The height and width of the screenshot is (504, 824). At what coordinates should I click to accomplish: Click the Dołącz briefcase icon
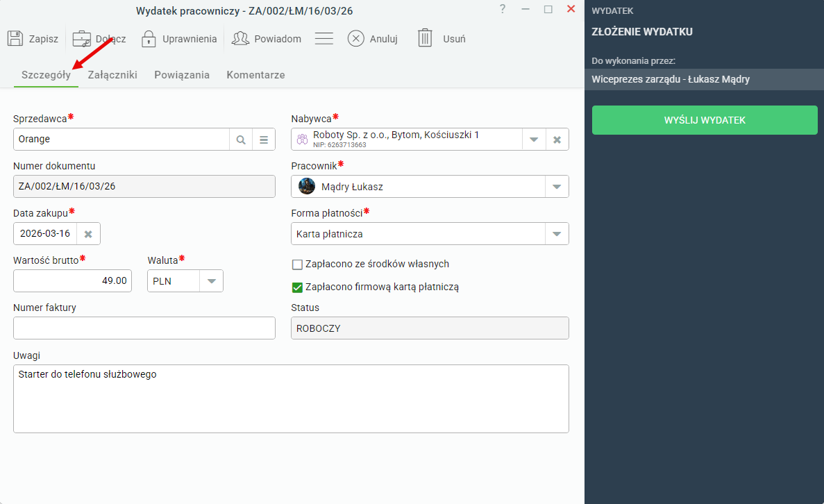(x=81, y=38)
